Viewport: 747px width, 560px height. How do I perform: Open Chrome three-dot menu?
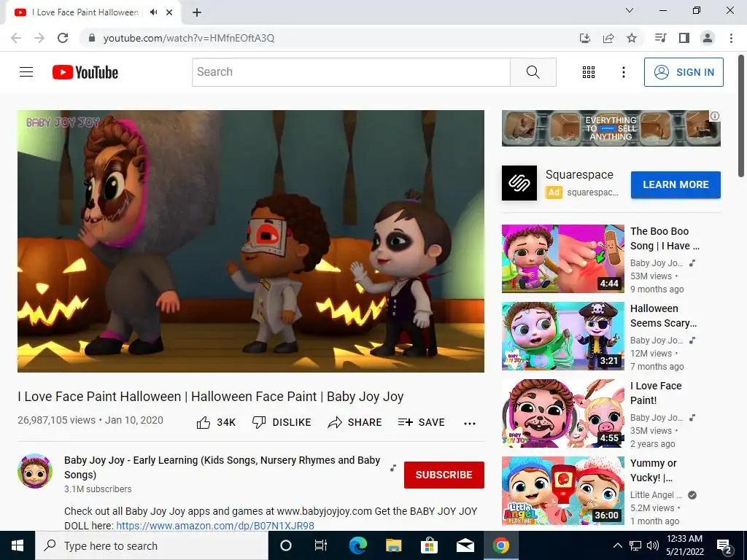click(731, 38)
